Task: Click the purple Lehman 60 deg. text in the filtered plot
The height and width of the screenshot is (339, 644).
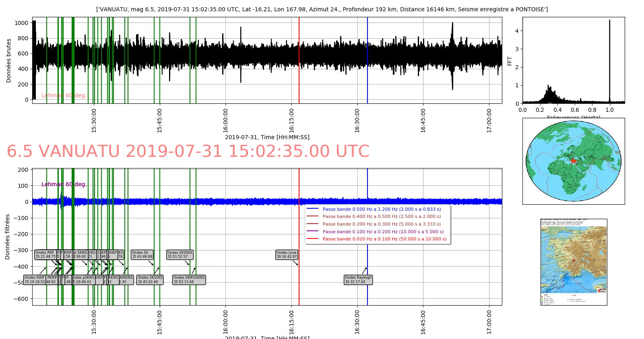Action: pyautogui.click(x=64, y=185)
